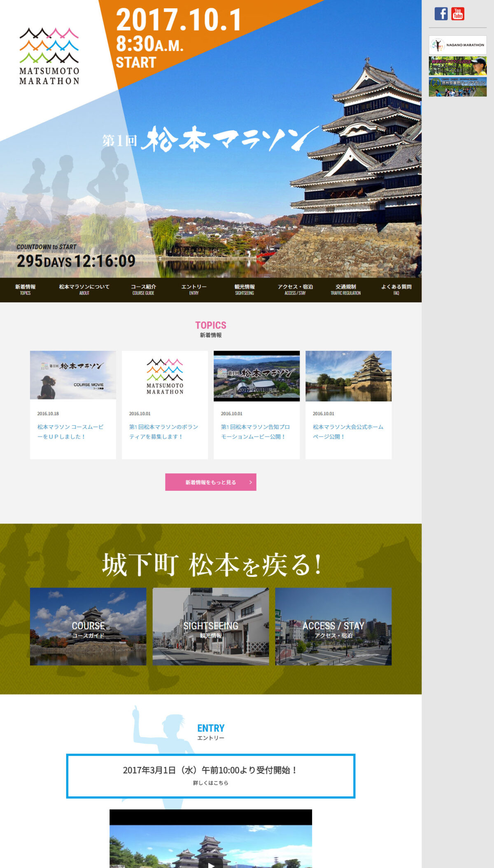Open the Shinshu Azumino half marathon banner
This screenshot has height=868, width=494.
tap(457, 87)
